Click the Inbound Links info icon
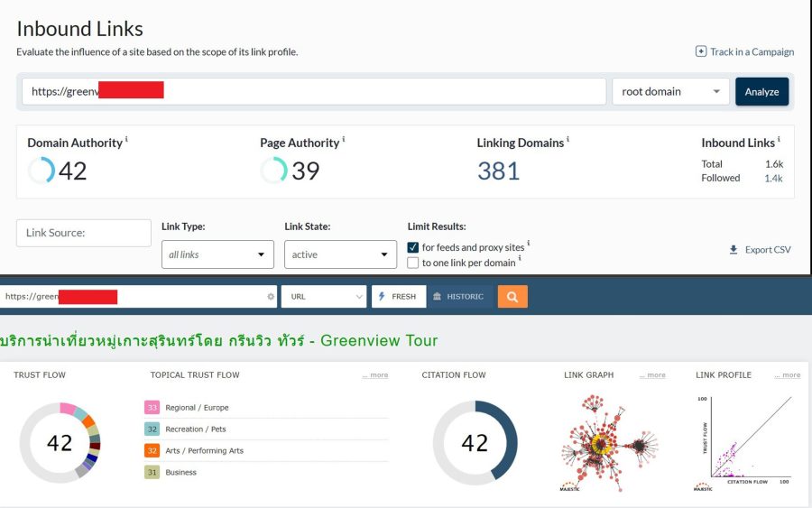812x508 pixels. coord(779,139)
